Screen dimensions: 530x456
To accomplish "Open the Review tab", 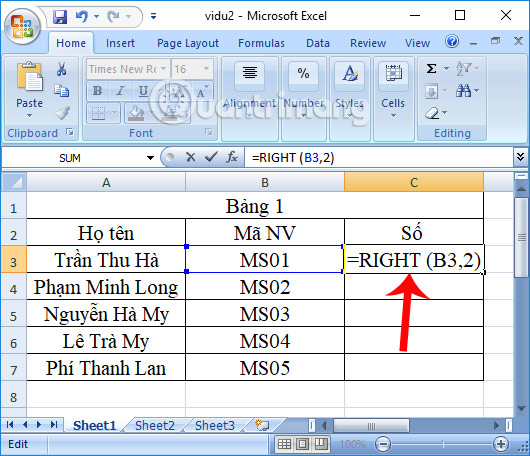I will coord(368,43).
